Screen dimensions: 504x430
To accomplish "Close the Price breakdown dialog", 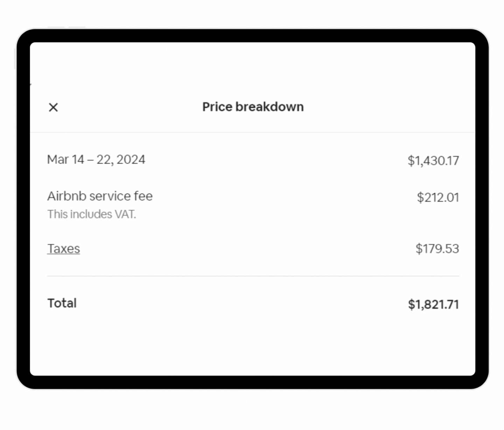I will pyautogui.click(x=53, y=107).
